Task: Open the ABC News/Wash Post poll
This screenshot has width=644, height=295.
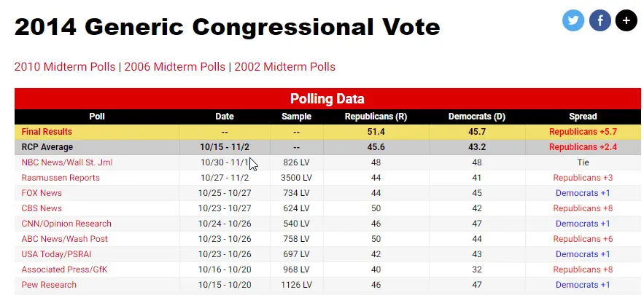Action: pyautogui.click(x=65, y=239)
